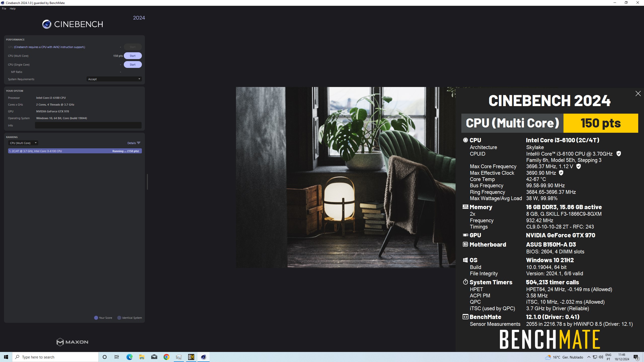The height and width of the screenshot is (362, 644).
Task: Start the CPU (Single Core) test
Action: coord(133,65)
